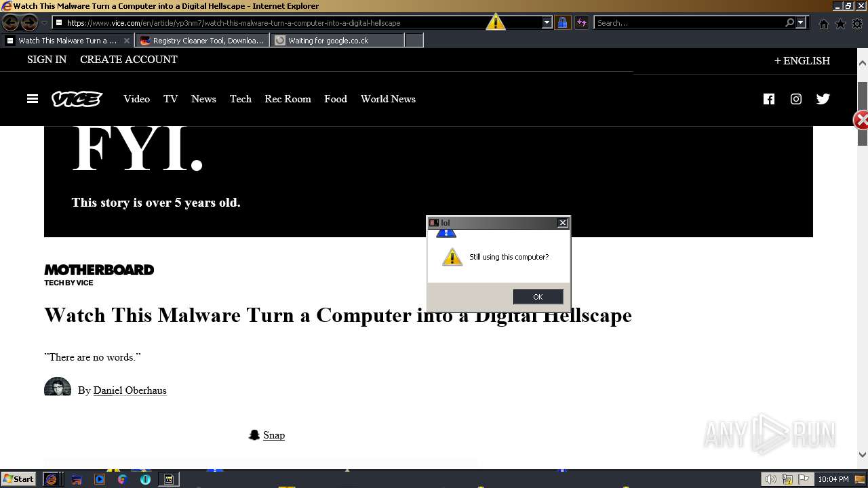This screenshot has height=488, width=868.
Task: Open Internet Explorer from taskbar
Action: coord(51,479)
